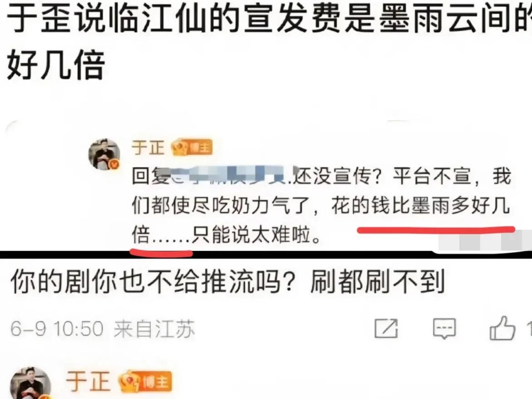Tap 博主 badge in quoted reply
Screen dimensions: 532x399
pos(192,148)
